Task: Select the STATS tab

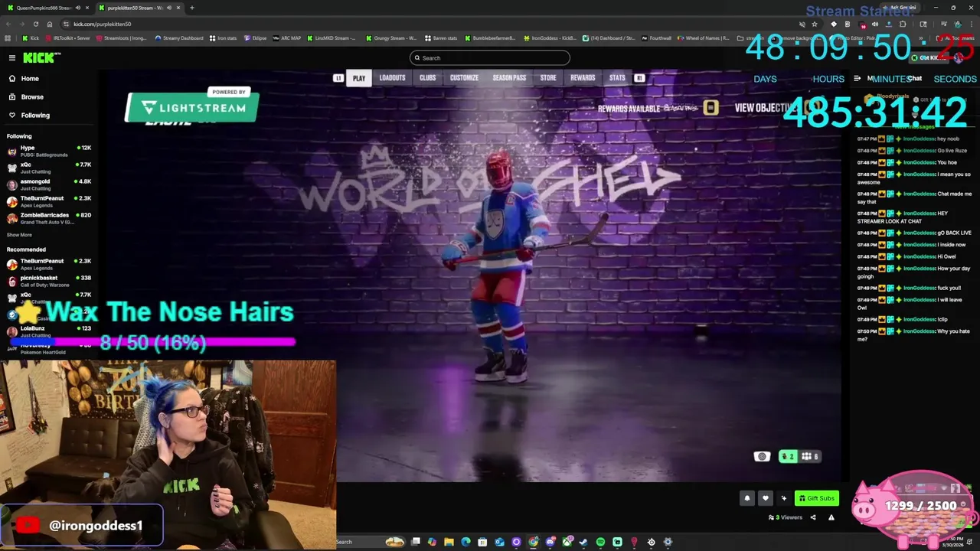Action: (x=617, y=78)
